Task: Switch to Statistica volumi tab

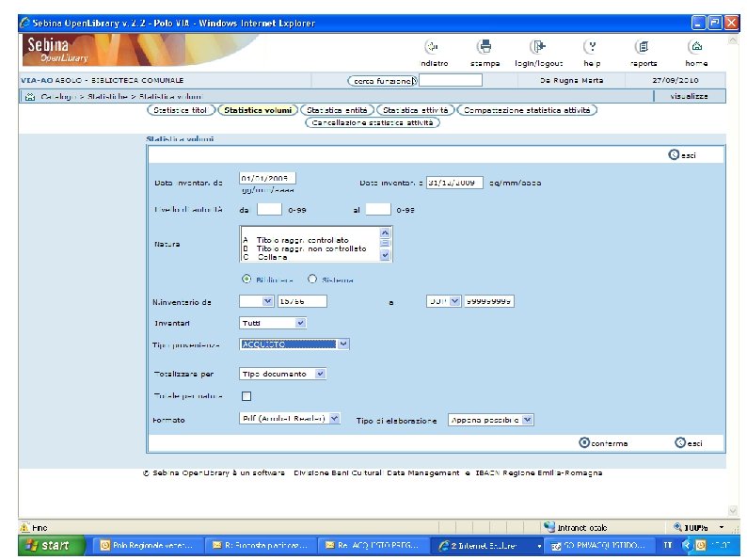Action: click(x=258, y=110)
